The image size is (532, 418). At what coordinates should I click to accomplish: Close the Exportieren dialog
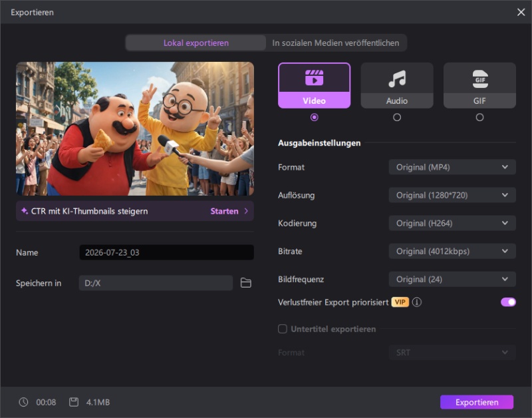pos(521,12)
